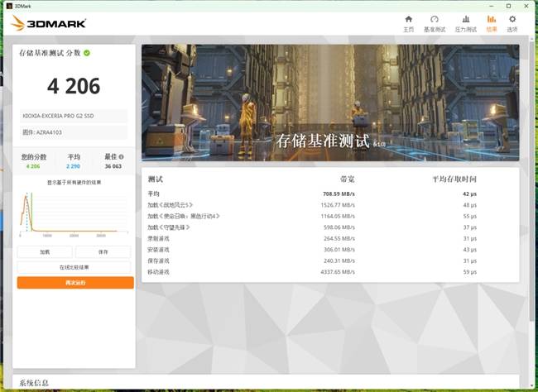This screenshot has height=392, width=538.
Task: Minimize the 3DMark window
Action: click(492, 6)
